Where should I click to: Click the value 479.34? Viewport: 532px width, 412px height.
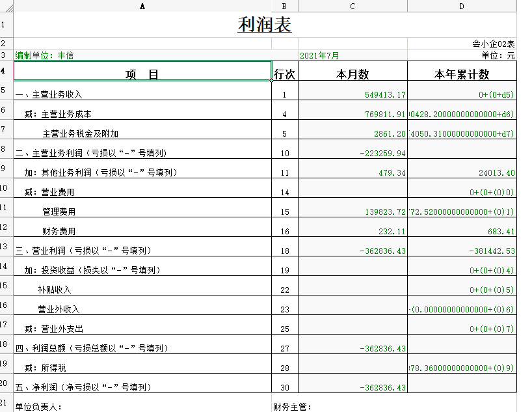click(352, 169)
